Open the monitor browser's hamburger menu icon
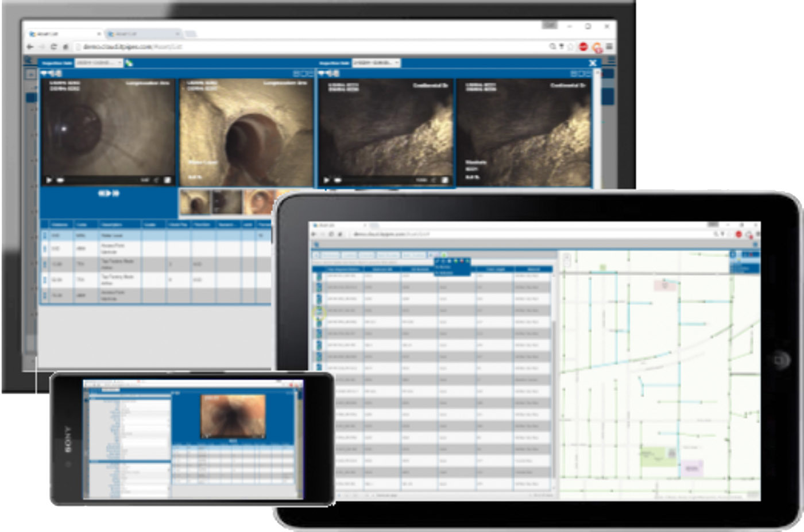This screenshot has height=532, width=804. [609, 47]
